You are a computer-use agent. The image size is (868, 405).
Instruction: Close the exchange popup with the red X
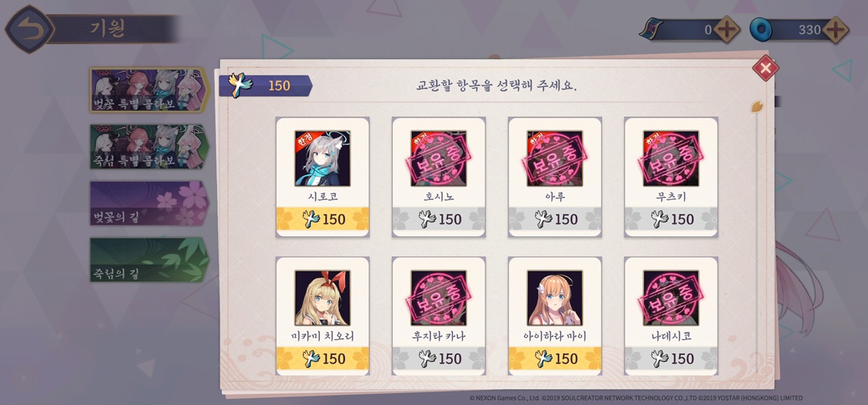[766, 68]
